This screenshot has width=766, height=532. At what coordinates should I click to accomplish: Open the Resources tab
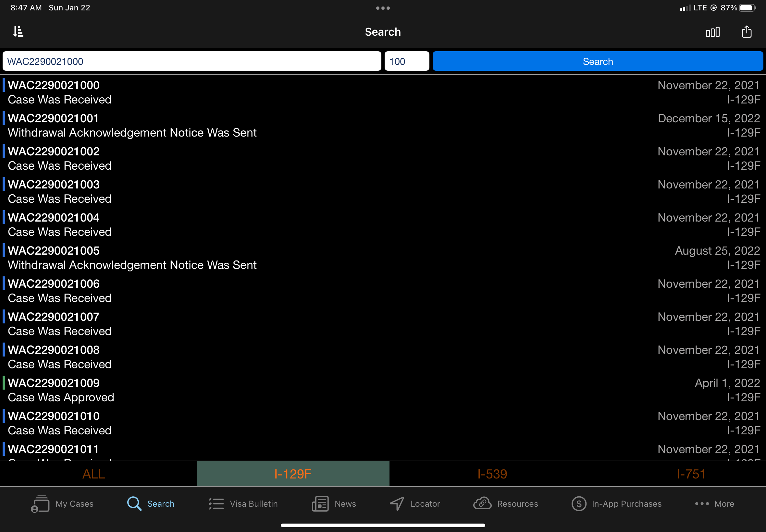click(x=506, y=504)
